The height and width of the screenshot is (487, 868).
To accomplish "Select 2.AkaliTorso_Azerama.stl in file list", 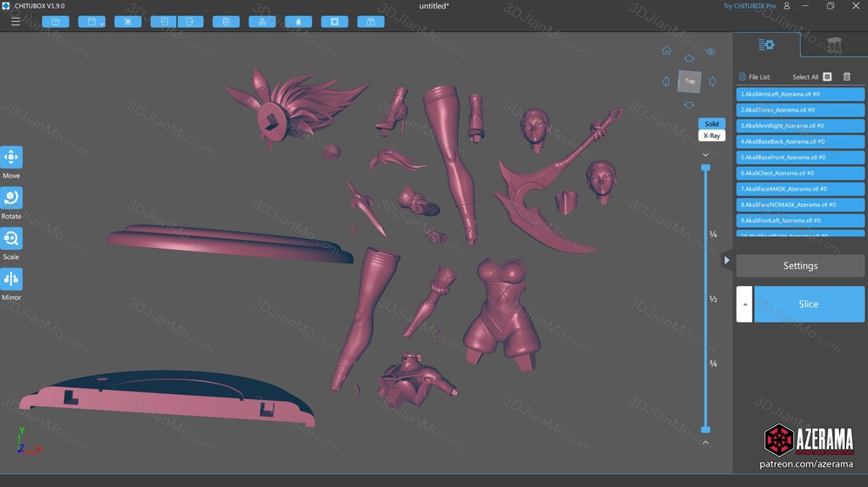I will tap(800, 109).
